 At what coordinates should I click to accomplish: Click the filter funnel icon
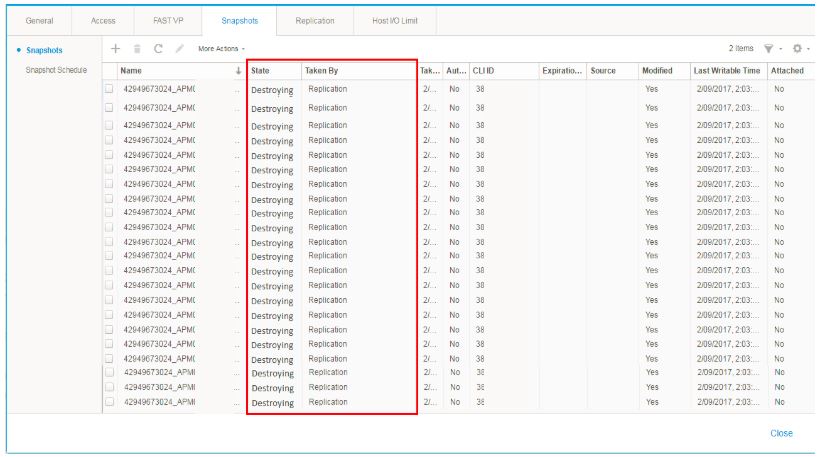tap(768, 48)
